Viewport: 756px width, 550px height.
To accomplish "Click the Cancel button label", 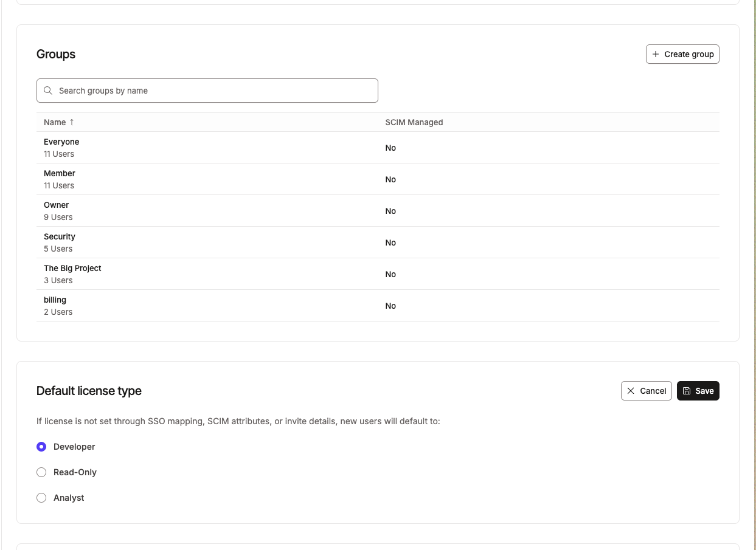I will [x=653, y=391].
